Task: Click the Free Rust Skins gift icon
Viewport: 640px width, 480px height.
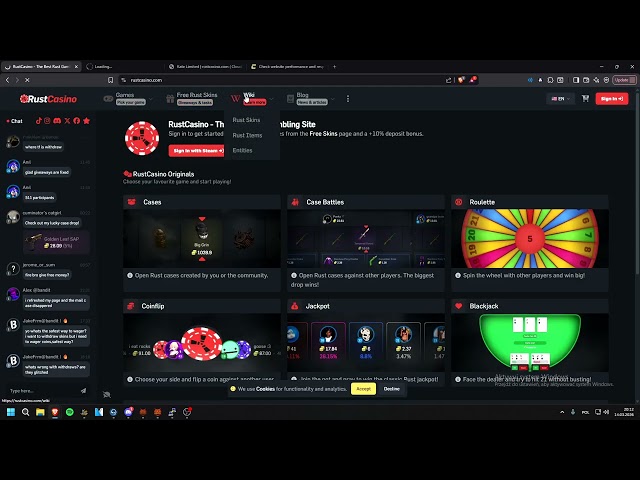Action: click(170, 99)
